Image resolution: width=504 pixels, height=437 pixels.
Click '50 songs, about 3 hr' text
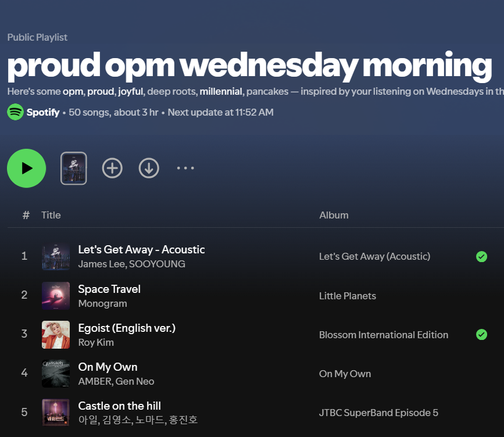[x=113, y=112]
